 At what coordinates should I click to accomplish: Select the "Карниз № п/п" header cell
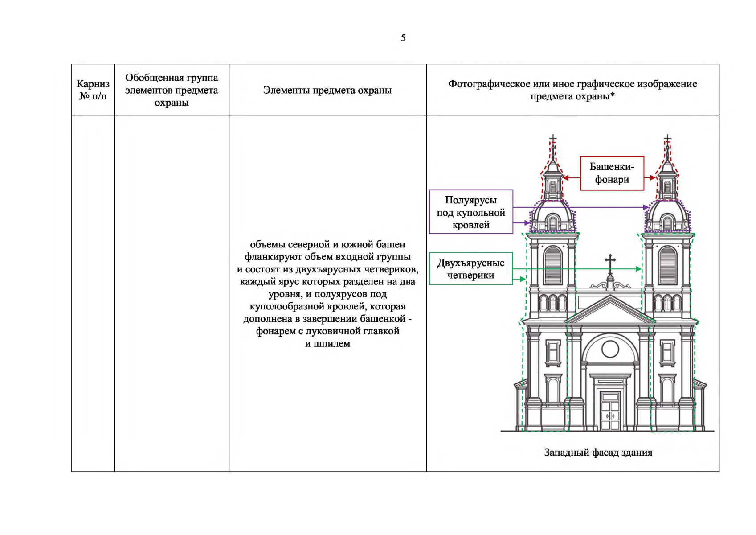coord(93,90)
